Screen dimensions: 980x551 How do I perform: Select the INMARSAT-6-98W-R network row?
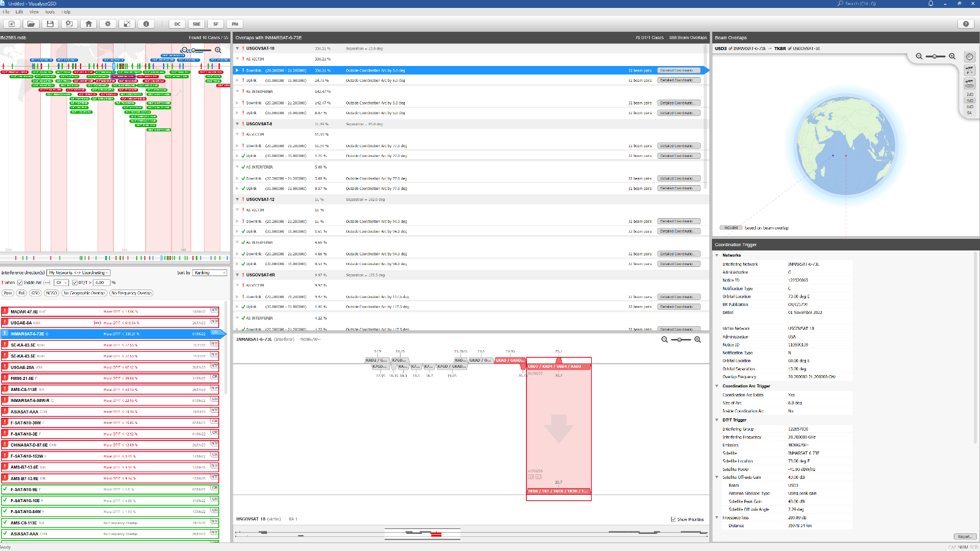pos(110,401)
